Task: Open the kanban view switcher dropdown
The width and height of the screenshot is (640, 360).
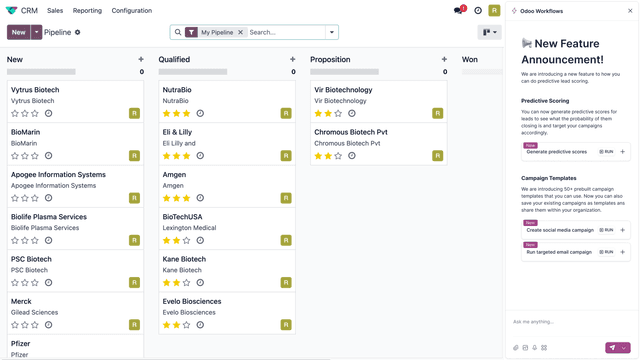Action: [489, 32]
